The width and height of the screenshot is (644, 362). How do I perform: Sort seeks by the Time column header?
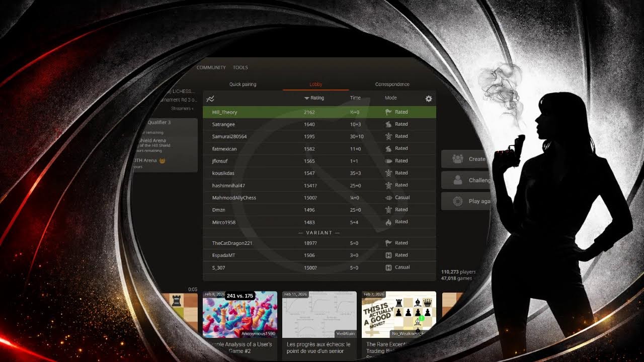coord(355,98)
